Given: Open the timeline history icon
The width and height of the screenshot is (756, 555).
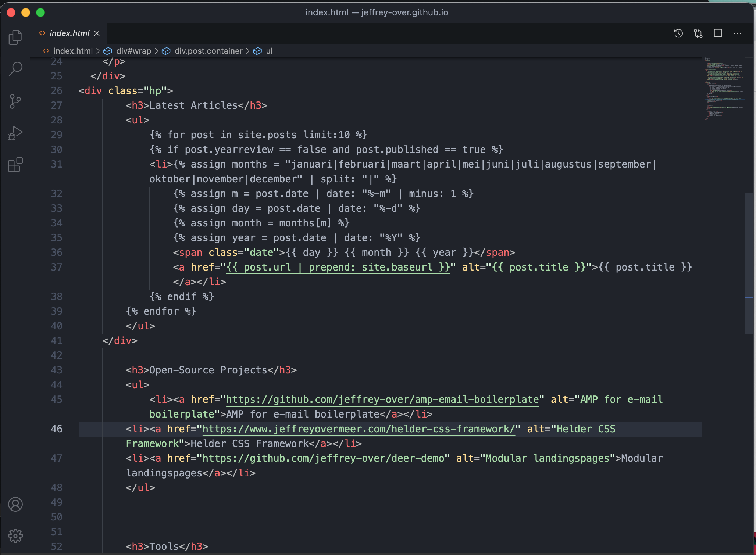Looking at the screenshot, I should [678, 33].
